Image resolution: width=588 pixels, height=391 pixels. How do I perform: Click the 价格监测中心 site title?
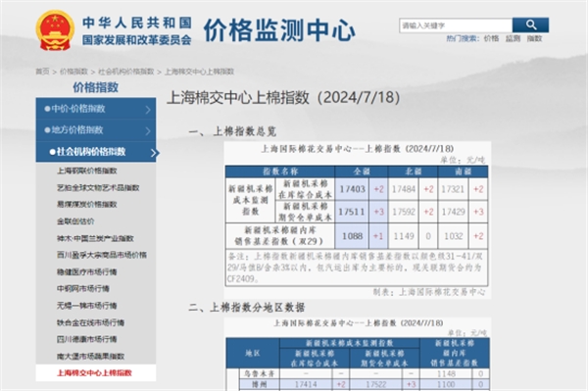(279, 30)
